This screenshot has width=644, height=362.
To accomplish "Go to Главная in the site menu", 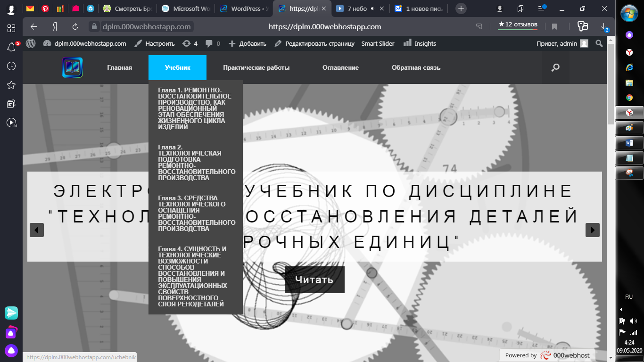I will point(119,67).
